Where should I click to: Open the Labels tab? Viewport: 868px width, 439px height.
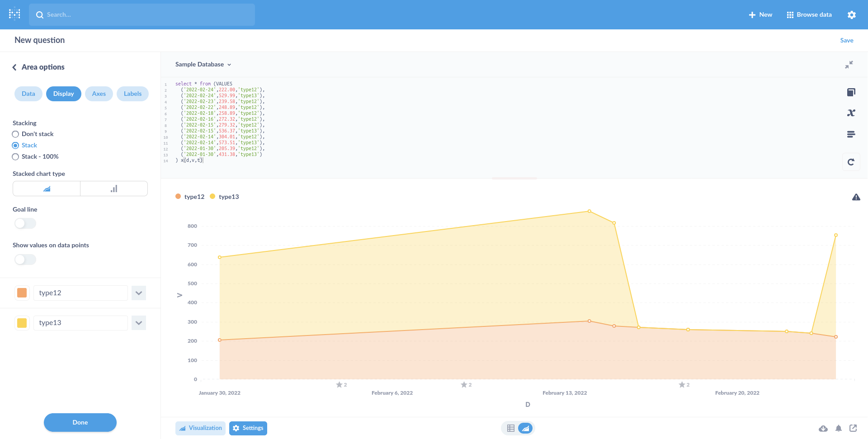[132, 94]
